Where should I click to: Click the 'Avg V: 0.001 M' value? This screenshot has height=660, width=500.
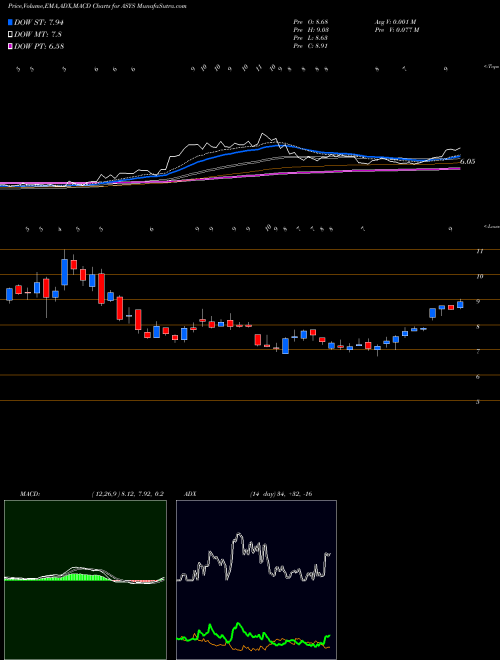(395, 21)
